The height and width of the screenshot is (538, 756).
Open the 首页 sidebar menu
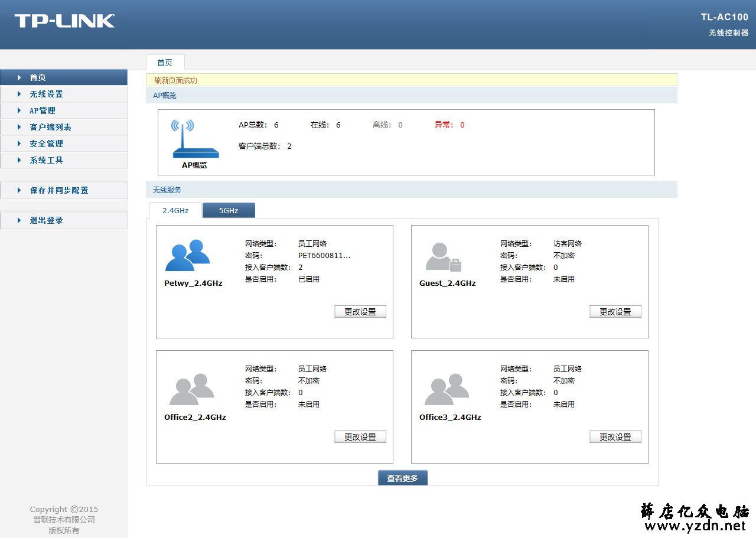[x=64, y=77]
